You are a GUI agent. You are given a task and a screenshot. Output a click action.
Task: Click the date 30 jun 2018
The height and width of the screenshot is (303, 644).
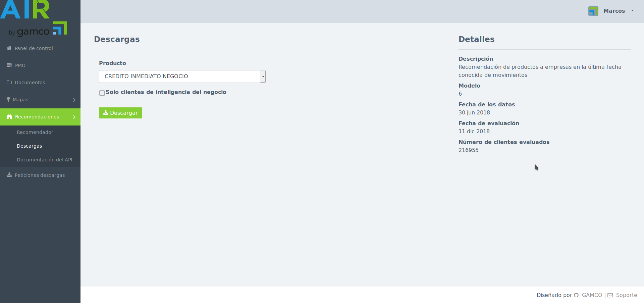[474, 113]
